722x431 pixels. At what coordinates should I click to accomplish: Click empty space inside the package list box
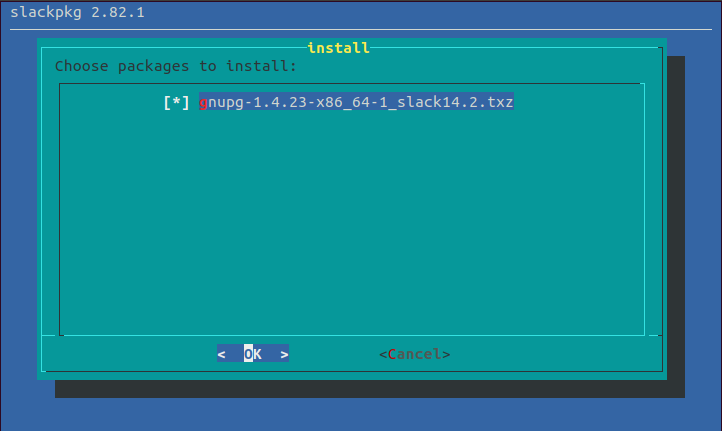click(352, 221)
